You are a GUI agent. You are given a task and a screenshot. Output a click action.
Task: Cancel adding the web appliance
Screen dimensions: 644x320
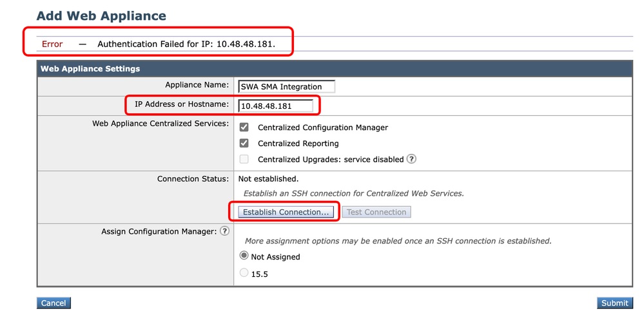pyautogui.click(x=54, y=303)
